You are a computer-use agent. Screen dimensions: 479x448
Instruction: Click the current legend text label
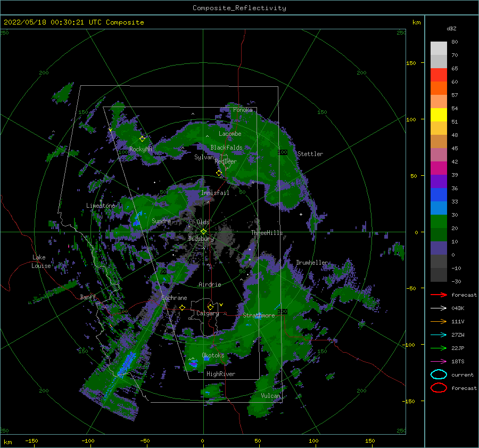[x=463, y=374]
